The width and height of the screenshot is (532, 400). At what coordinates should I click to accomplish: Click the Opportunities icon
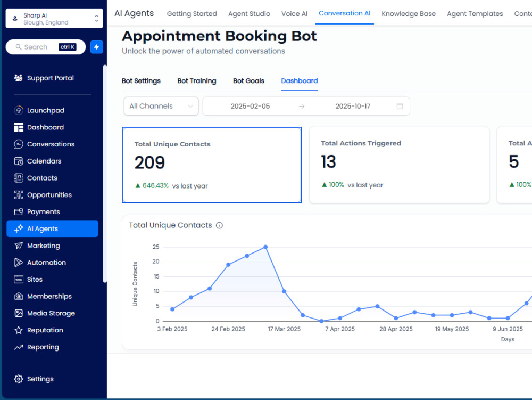[19, 195]
